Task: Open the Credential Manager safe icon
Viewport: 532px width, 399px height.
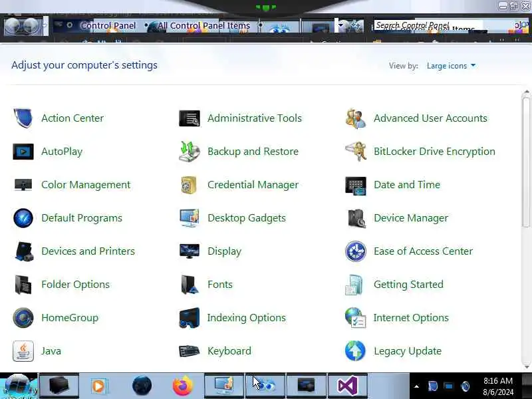Action: (189, 185)
